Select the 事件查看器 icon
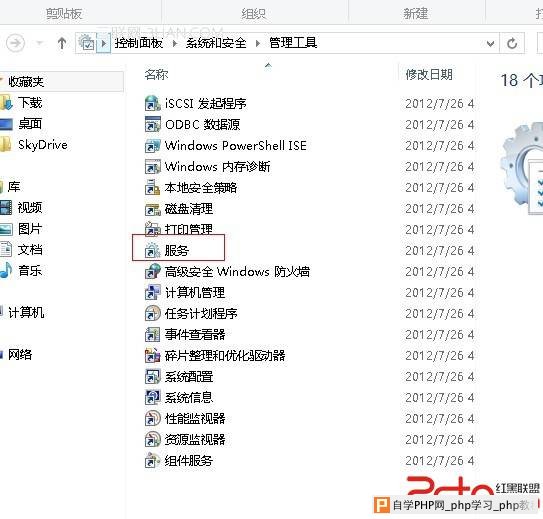 152,334
